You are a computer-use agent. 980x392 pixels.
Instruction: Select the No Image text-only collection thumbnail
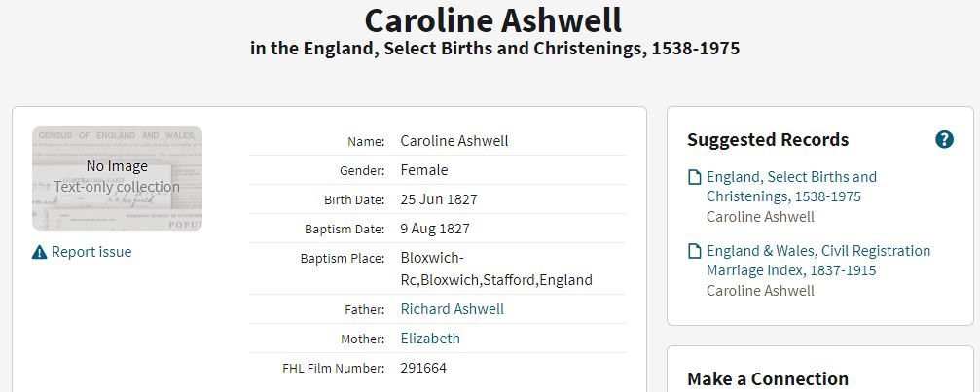click(117, 179)
